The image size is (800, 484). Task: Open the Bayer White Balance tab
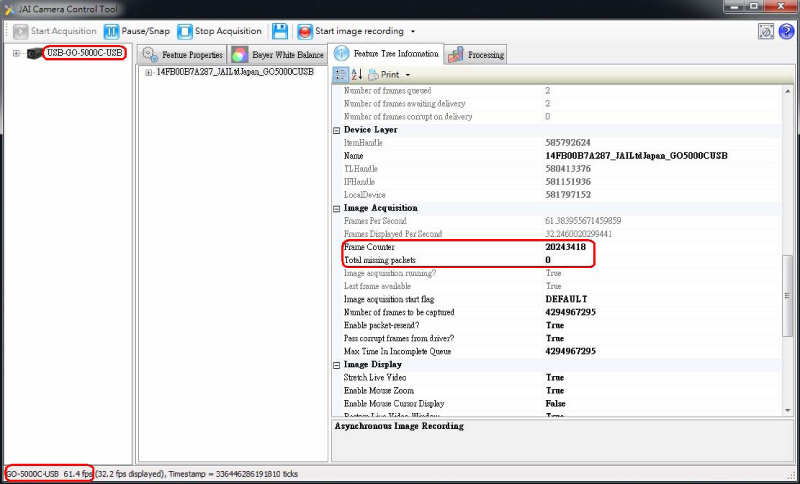278,55
